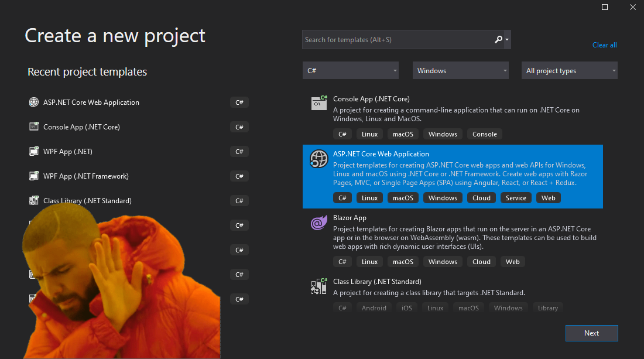Click the globe icon of selected ASP.NET Core template
The height and width of the screenshot is (359, 644).
pos(318,159)
